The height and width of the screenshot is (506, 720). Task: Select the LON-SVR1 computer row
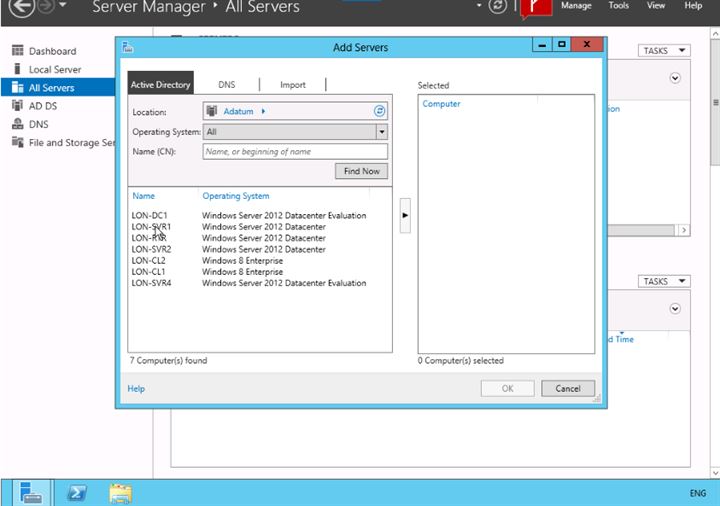229,226
